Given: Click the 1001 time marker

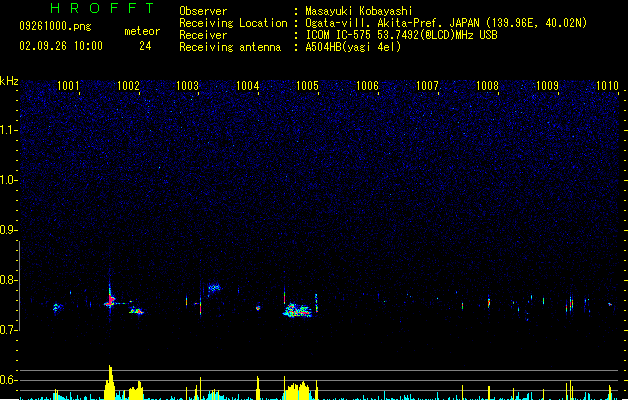Looking at the screenshot, I should (x=68, y=86).
